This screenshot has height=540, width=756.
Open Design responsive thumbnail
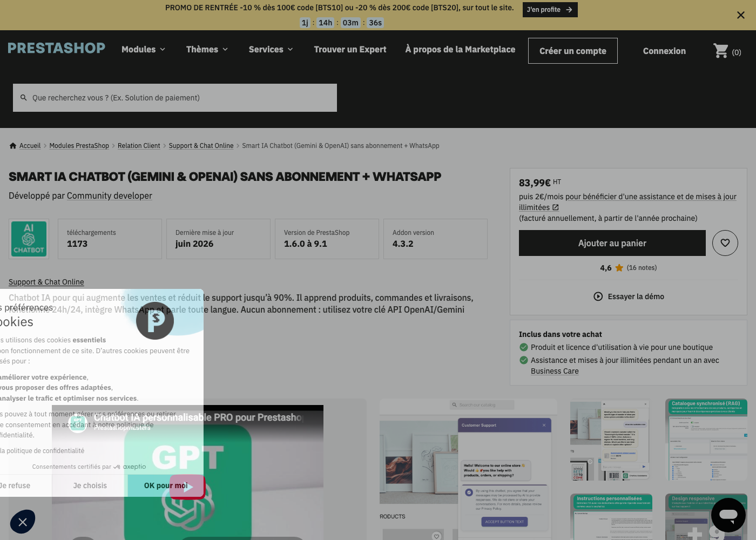[x=706, y=517]
